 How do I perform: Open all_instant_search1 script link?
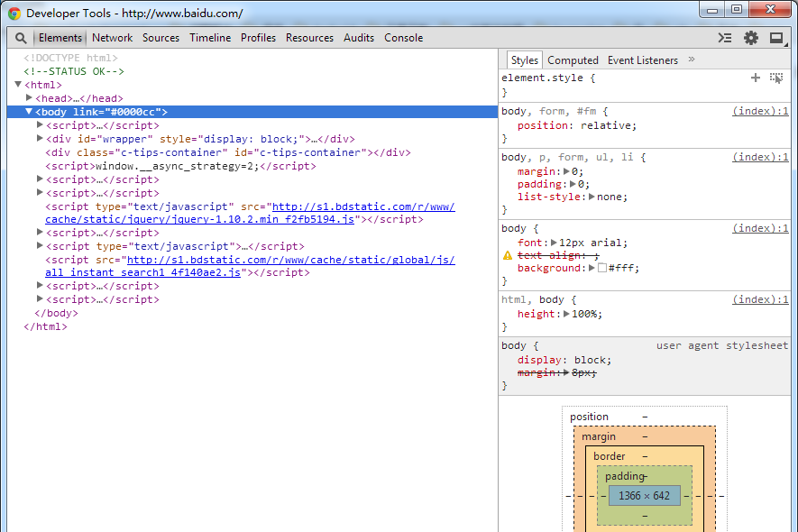(x=250, y=266)
